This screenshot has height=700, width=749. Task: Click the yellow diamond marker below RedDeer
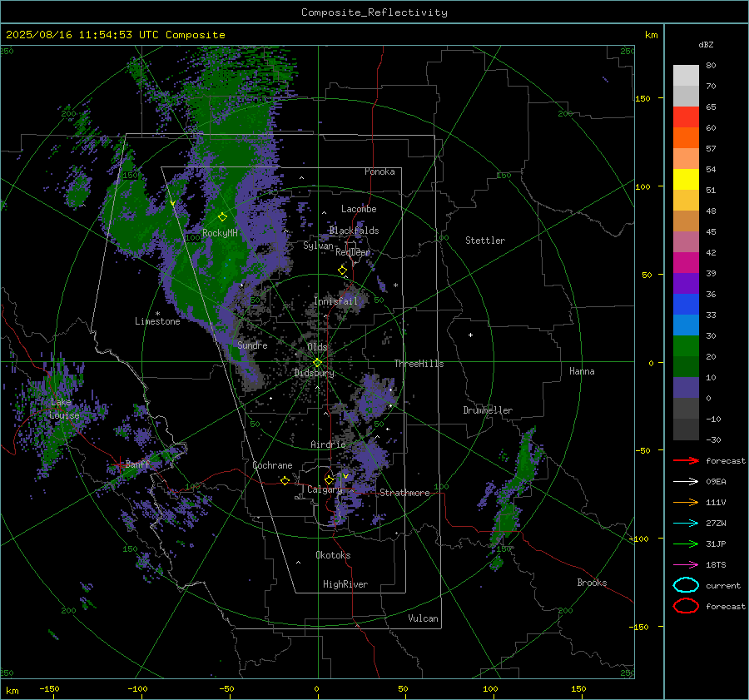342,270
